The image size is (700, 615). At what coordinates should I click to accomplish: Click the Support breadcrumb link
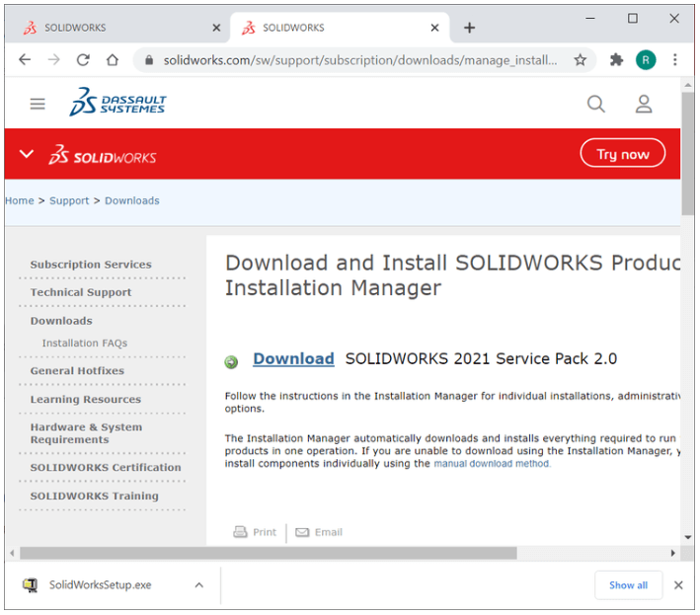(69, 200)
